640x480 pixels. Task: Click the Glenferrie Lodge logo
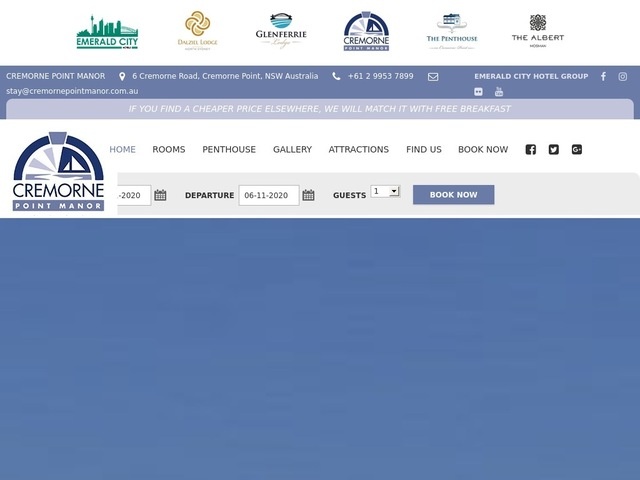(280, 31)
